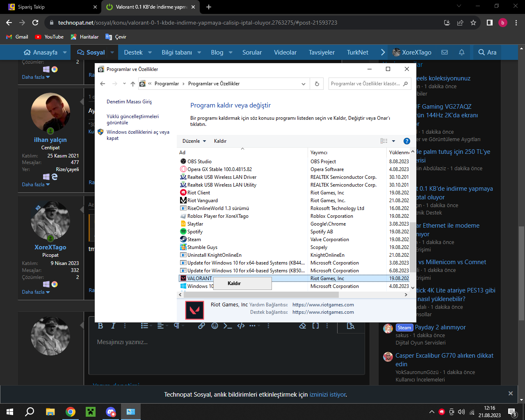Open Denetim Masası Giriş link
This screenshot has width=525, height=420.
129,102
